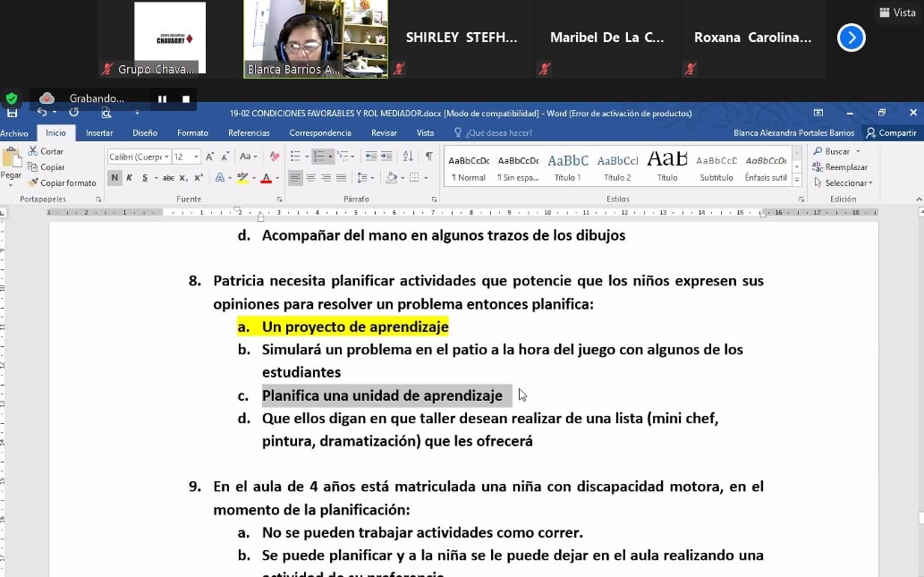Toggle italic (K) formatting

coord(129,177)
